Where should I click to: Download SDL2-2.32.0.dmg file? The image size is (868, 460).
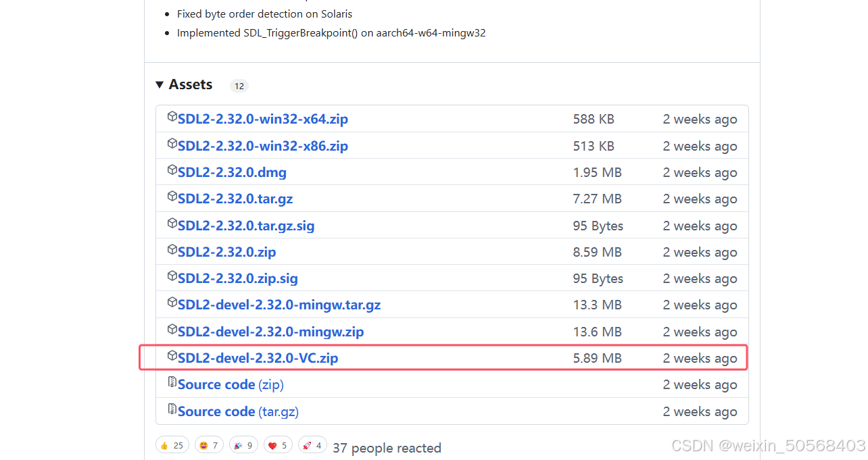click(232, 172)
